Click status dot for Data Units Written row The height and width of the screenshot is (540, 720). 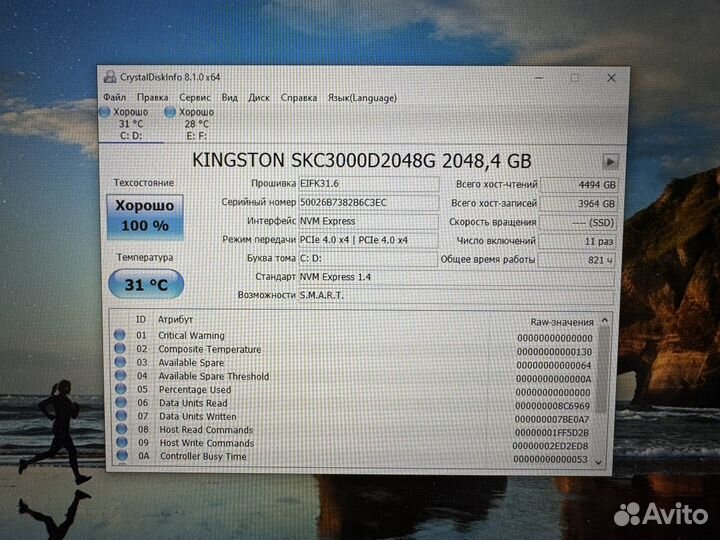pos(121,415)
